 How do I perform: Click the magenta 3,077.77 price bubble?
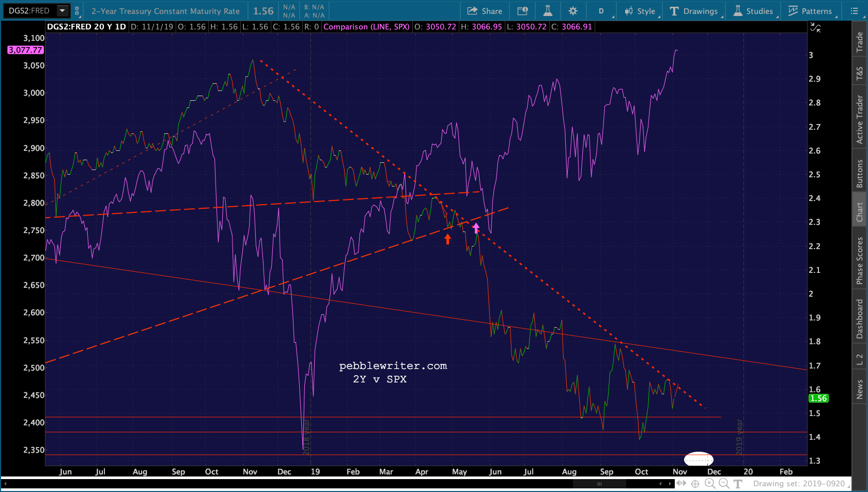pyautogui.click(x=25, y=50)
